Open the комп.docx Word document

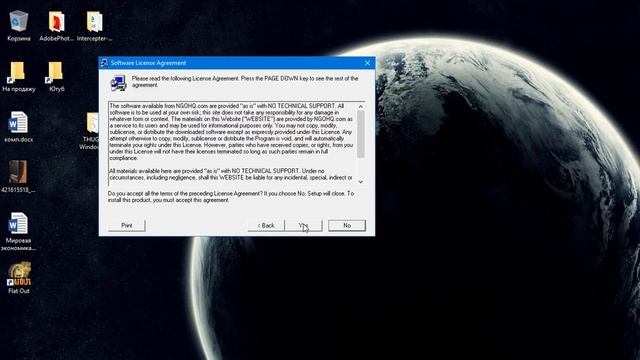click(18, 127)
